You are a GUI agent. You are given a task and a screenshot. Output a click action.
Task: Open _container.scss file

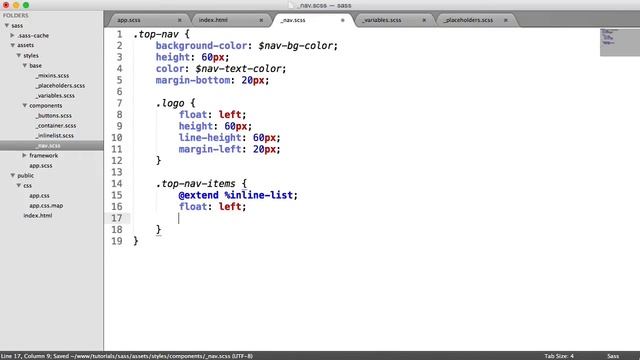point(56,125)
